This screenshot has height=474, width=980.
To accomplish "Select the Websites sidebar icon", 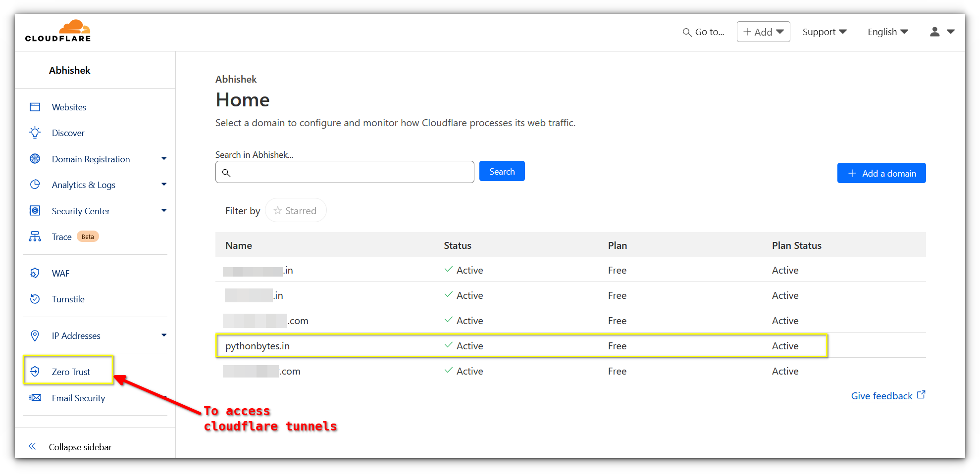I will 35,106.
